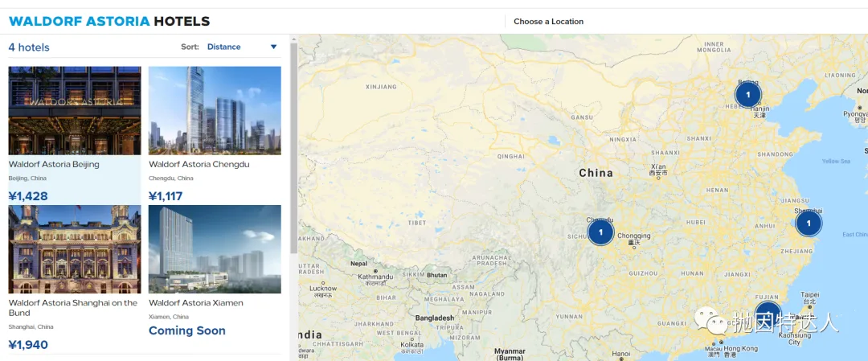Image resolution: width=868 pixels, height=361 pixels.
Task: Open Waldorf Astoria Beijing photo
Action: point(75,110)
